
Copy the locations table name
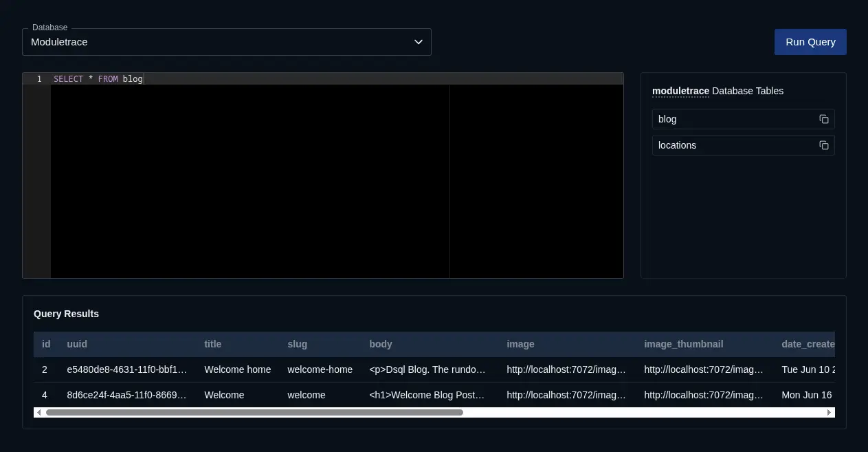(x=823, y=145)
